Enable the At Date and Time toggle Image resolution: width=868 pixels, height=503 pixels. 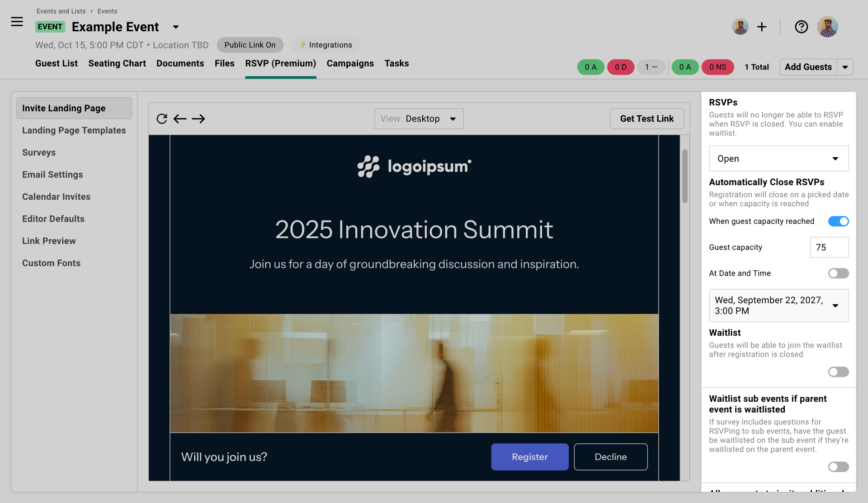[x=838, y=273]
